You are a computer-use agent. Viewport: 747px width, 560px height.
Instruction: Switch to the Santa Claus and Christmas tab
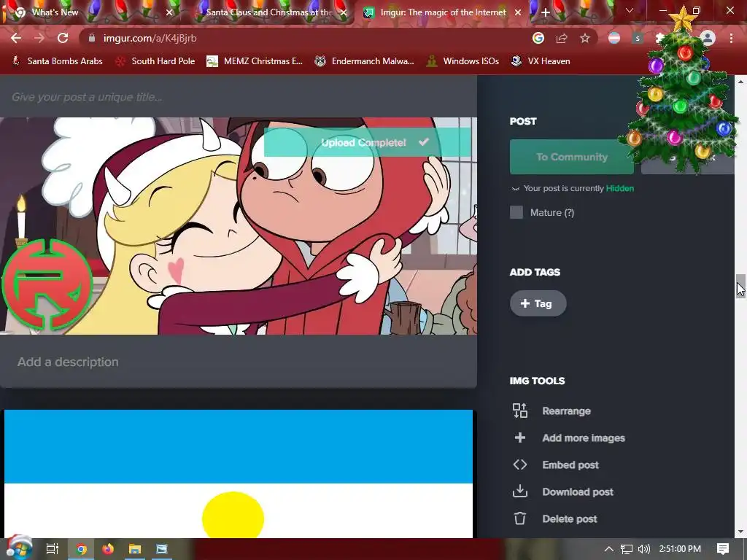coord(269,12)
